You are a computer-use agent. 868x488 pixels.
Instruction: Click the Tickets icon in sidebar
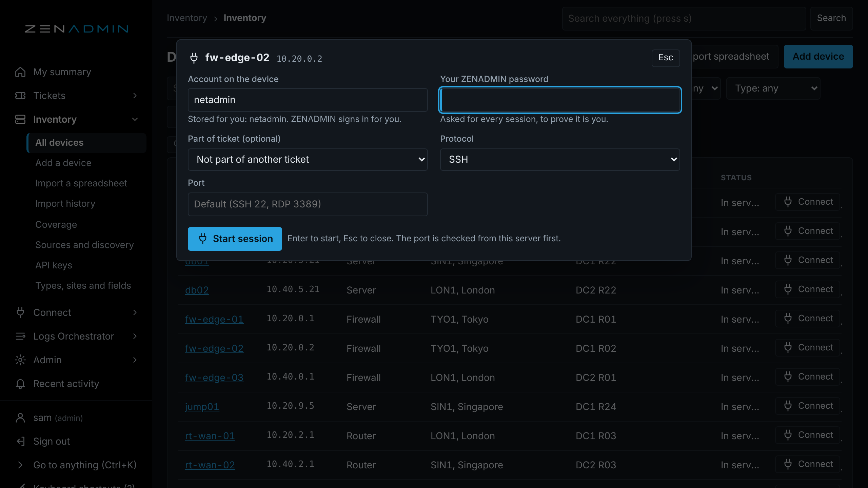click(x=20, y=96)
